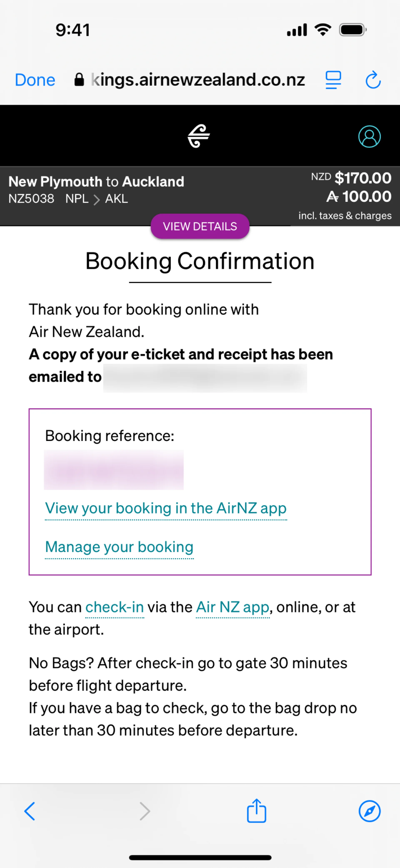400x868 pixels.
Task: Open the Air NZ app link
Action: click(232, 607)
